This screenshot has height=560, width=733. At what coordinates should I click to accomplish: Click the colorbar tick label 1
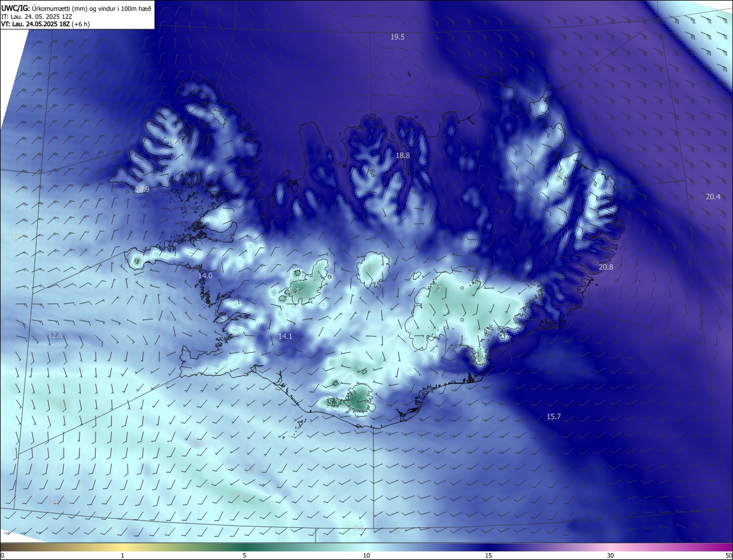click(x=123, y=555)
